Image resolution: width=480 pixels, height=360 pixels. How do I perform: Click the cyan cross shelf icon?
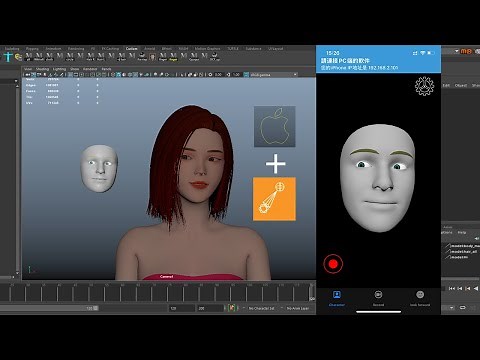[x=8, y=56]
